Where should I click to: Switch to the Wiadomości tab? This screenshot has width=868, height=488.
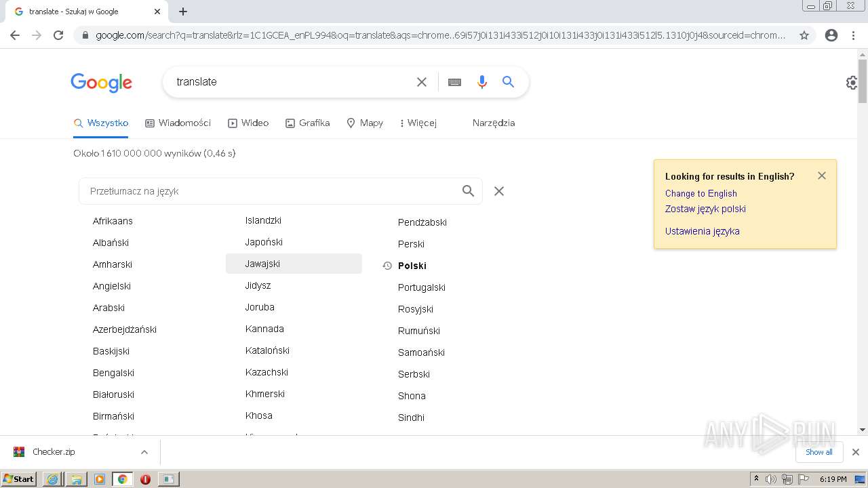178,123
